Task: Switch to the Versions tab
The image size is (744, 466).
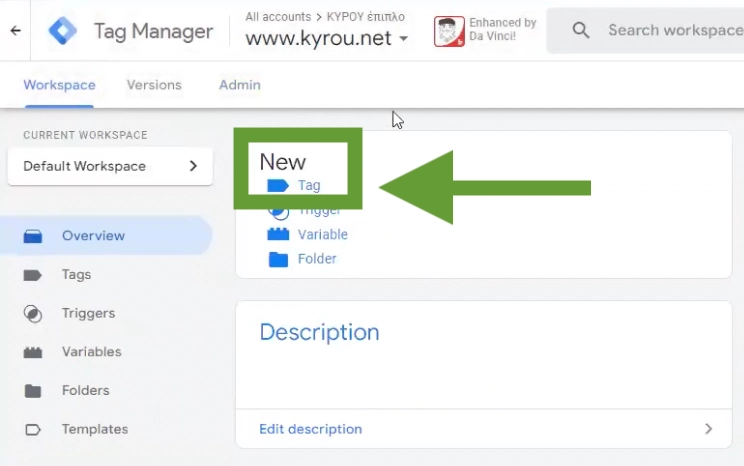Action: coord(154,85)
